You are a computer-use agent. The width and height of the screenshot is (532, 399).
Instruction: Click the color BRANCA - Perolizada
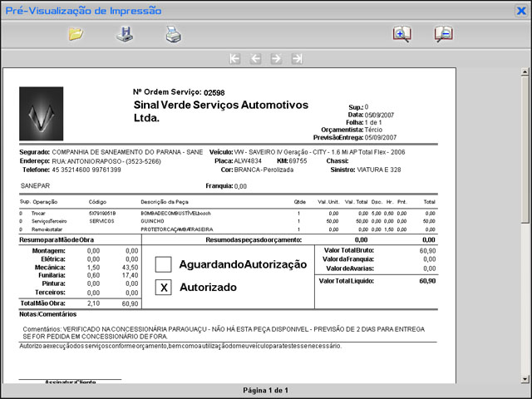tap(264, 170)
